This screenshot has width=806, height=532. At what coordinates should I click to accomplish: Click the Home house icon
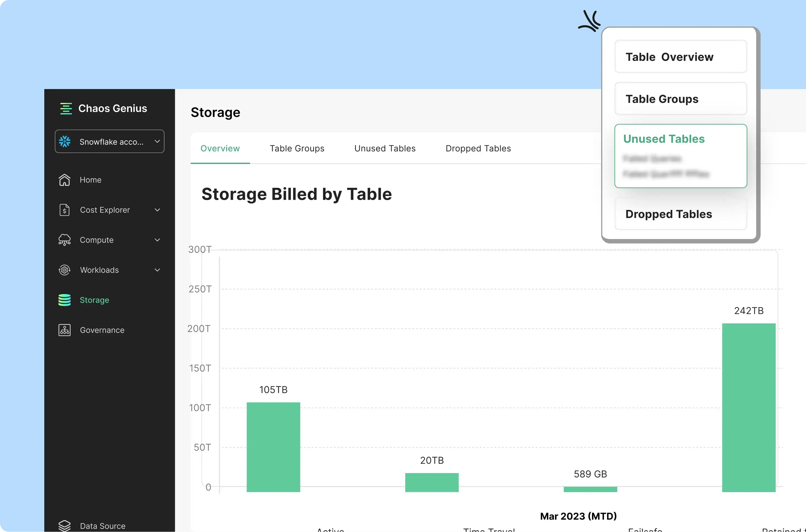point(64,180)
